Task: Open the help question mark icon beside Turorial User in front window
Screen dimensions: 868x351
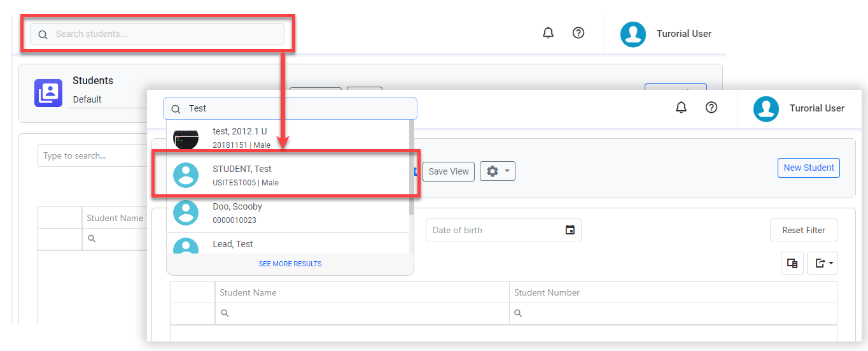Action: point(711,108)
